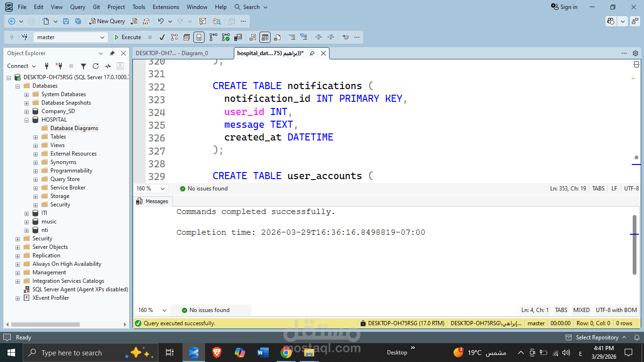The image size is (644, 362).
Task: Open the Git menu
Action: pos(96,7)
